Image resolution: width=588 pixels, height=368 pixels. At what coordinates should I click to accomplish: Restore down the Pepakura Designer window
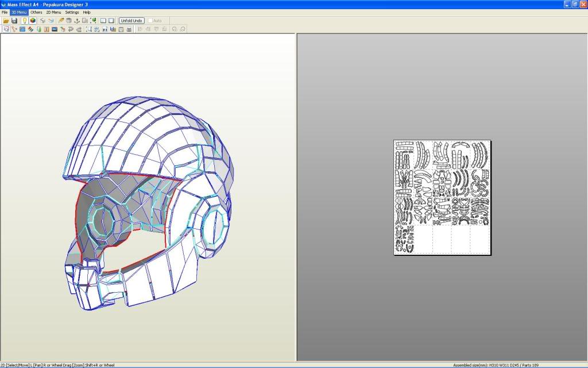[575, 5]
